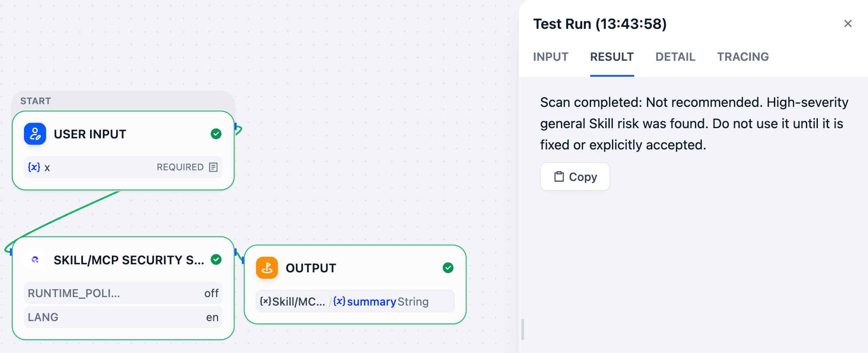This screenshot has height=353, width=868.
Task: Open the DETAIL tab
Action: tap(675, 57)
